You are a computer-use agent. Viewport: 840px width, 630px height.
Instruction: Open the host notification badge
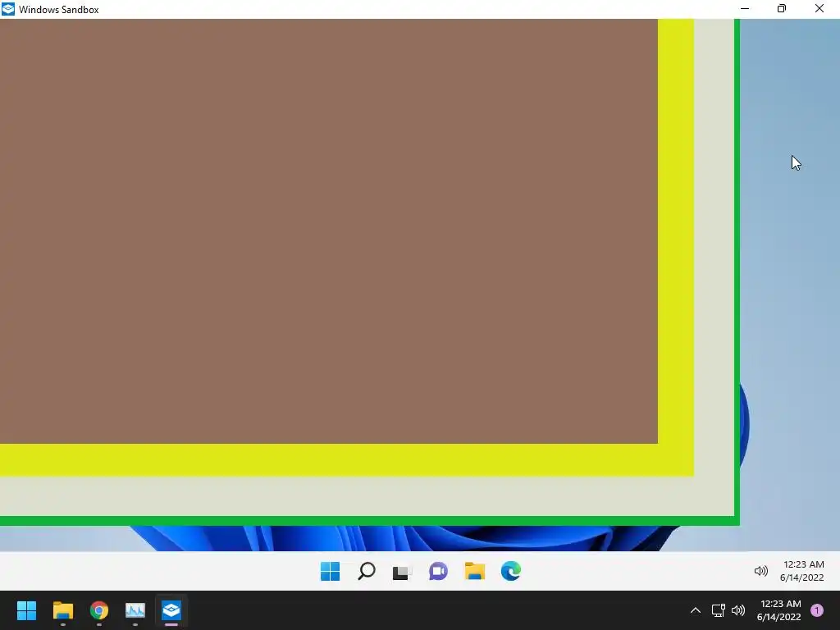pos(817,610)
